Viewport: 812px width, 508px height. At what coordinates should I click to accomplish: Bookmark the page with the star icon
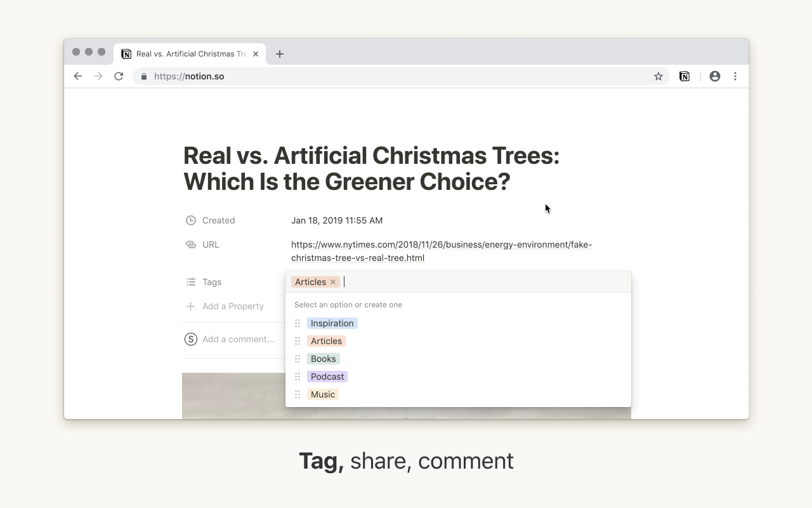point(658,76)
